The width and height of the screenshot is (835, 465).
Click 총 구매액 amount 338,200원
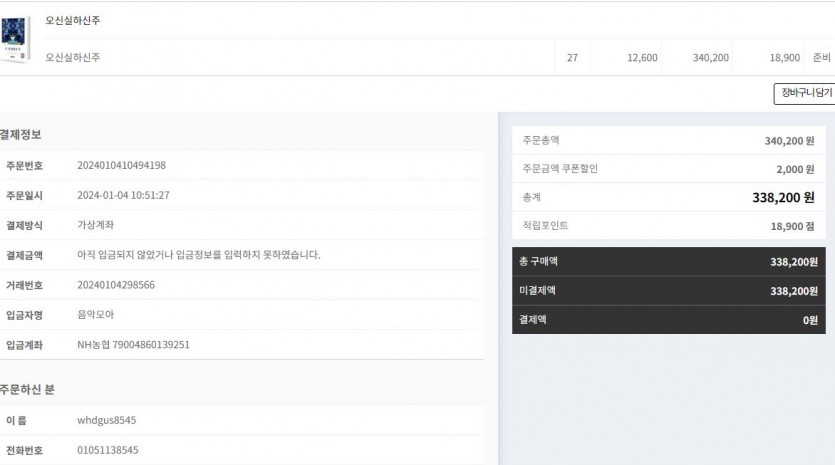793,262
